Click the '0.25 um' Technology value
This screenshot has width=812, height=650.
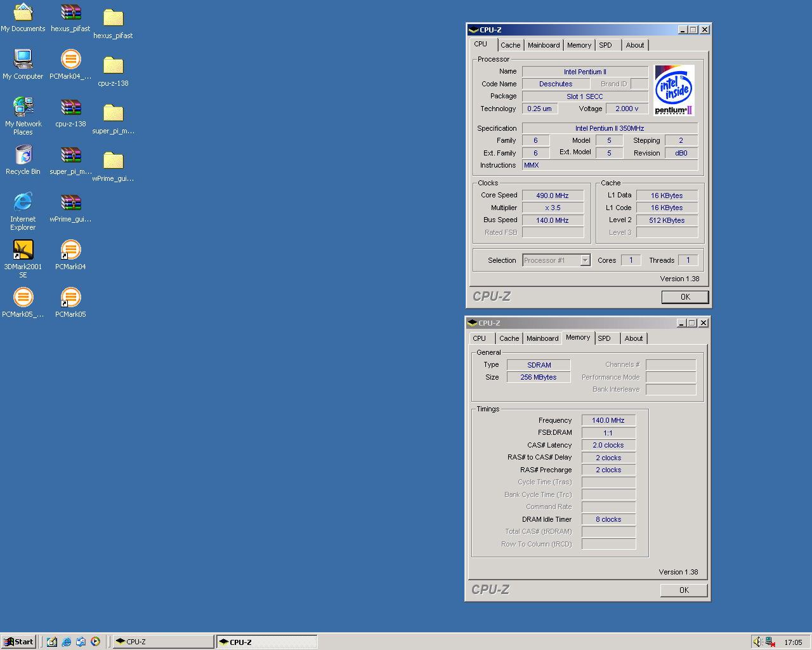coord(540,109)
